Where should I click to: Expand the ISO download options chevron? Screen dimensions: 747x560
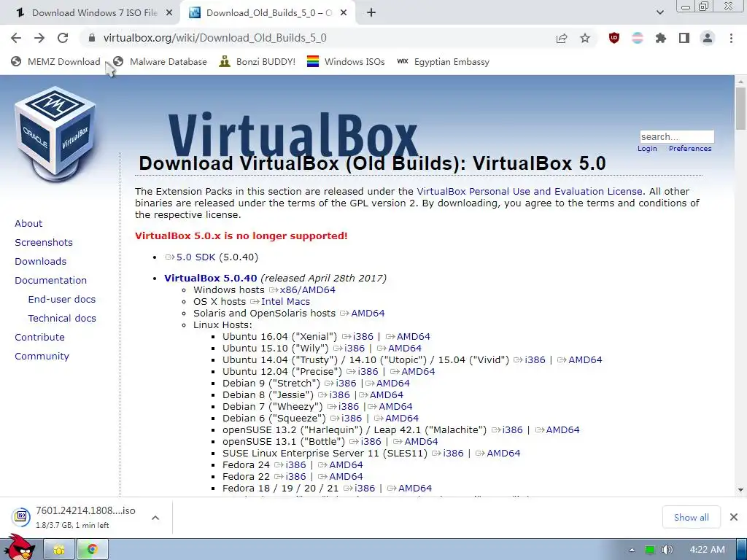[x=155, y=518]
